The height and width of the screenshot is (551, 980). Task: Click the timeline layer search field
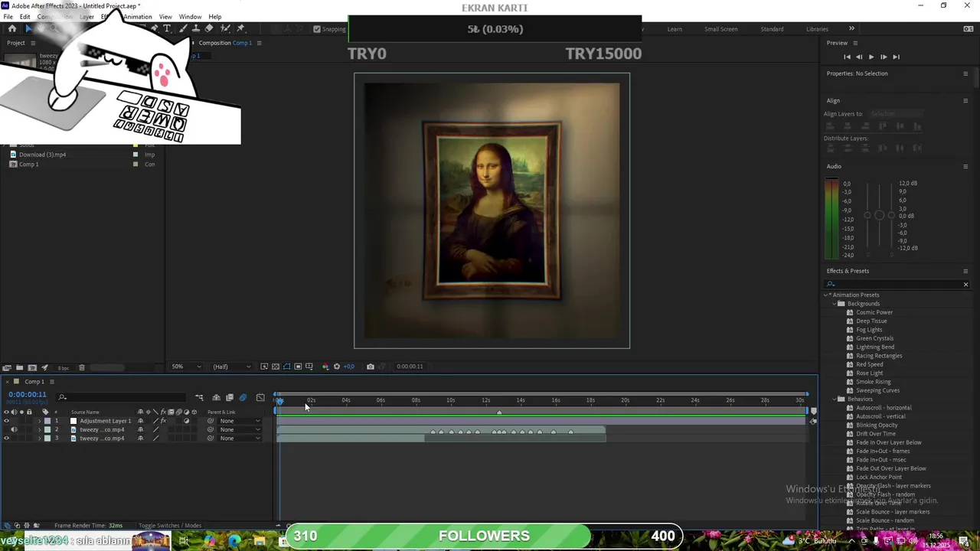122,397
